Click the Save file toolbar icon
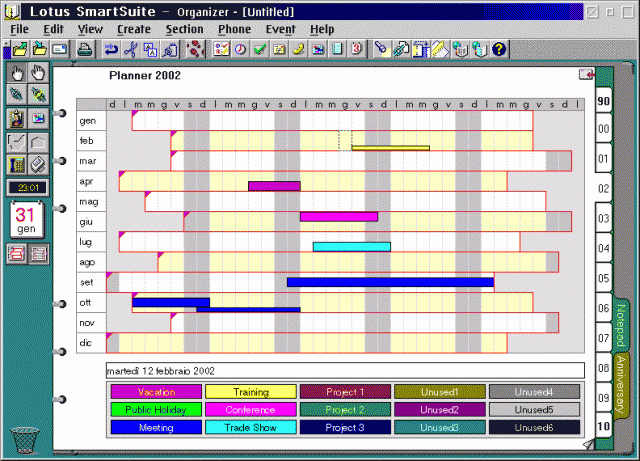Image resolution: width=640 pixels, height=461 pixels. click(x=40, y=49)
